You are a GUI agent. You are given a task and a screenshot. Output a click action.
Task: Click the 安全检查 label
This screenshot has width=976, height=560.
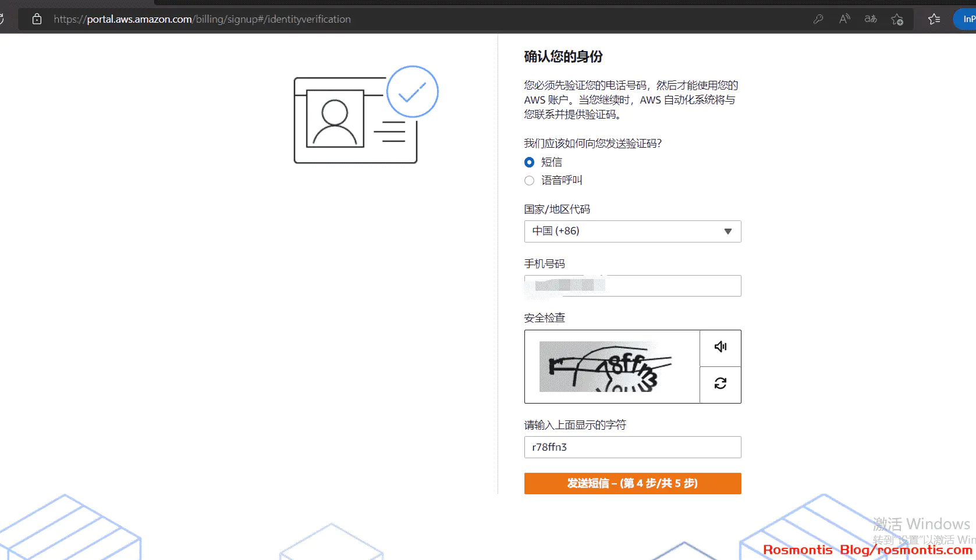544,318
